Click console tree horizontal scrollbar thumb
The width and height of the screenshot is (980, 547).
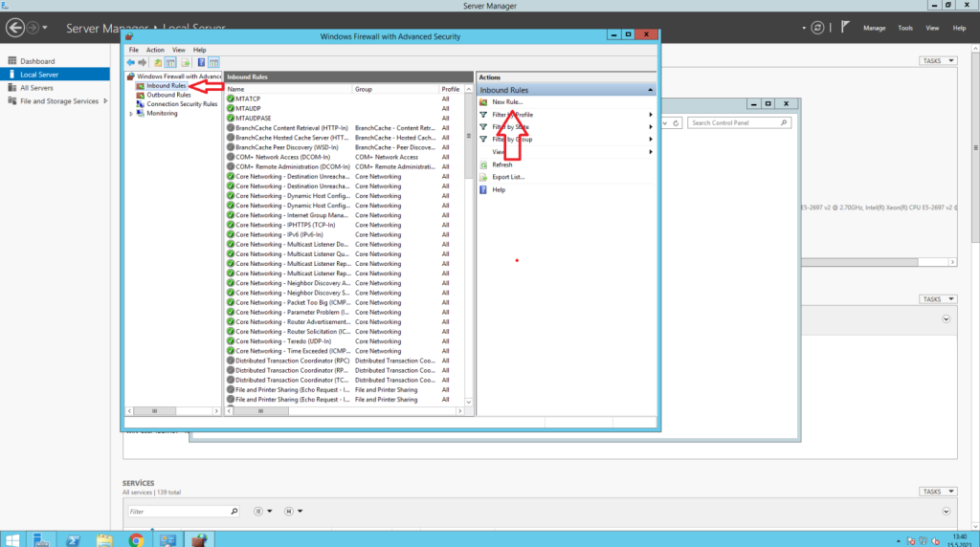[x=154, y=411]
